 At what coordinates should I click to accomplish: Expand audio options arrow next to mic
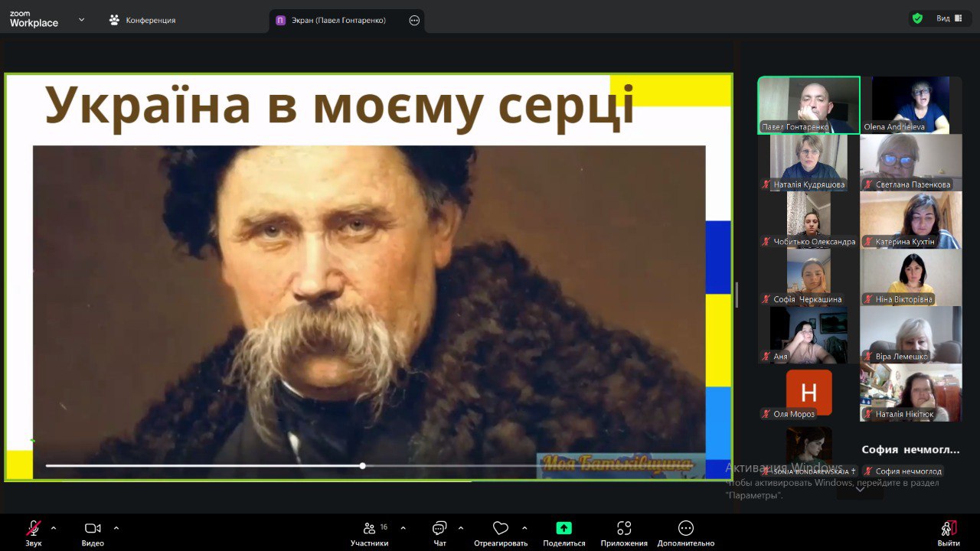coord(54,528)
